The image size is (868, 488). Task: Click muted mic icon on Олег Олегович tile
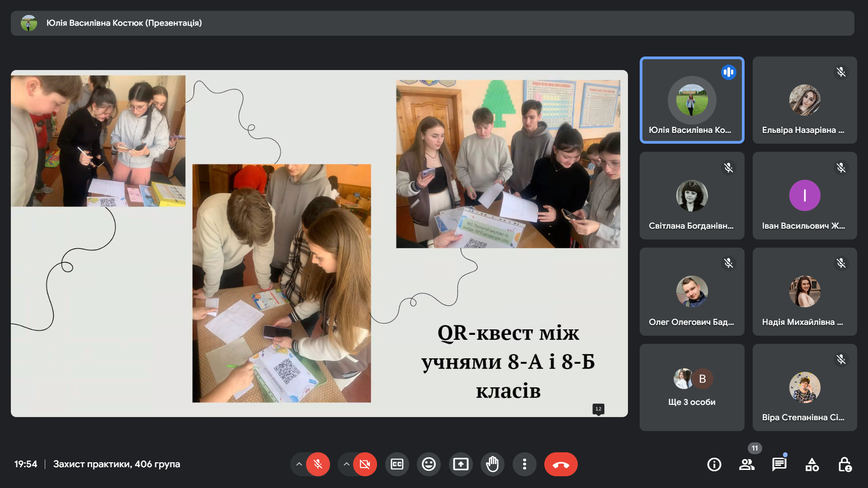pos(728,263)
